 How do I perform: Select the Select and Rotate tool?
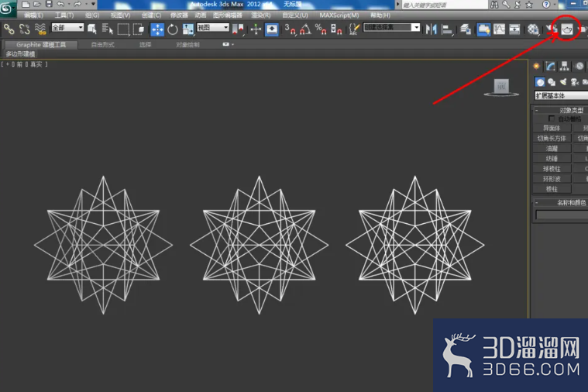tap(173, 29)
